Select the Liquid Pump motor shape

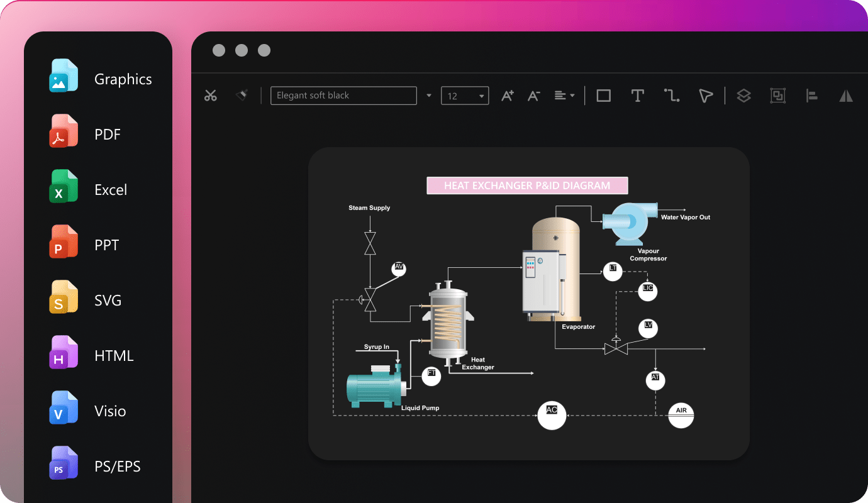coord(375,385)
